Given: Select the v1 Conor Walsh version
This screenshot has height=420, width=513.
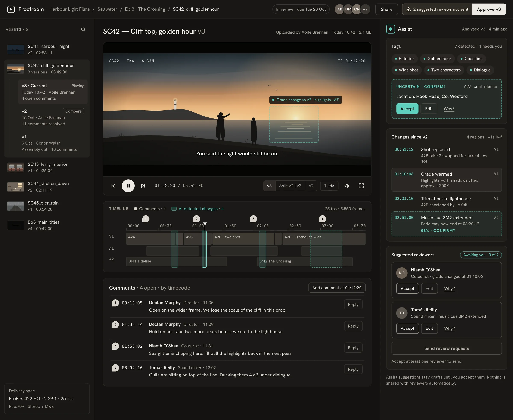Looking at the screenshot, I should [53, 143].
